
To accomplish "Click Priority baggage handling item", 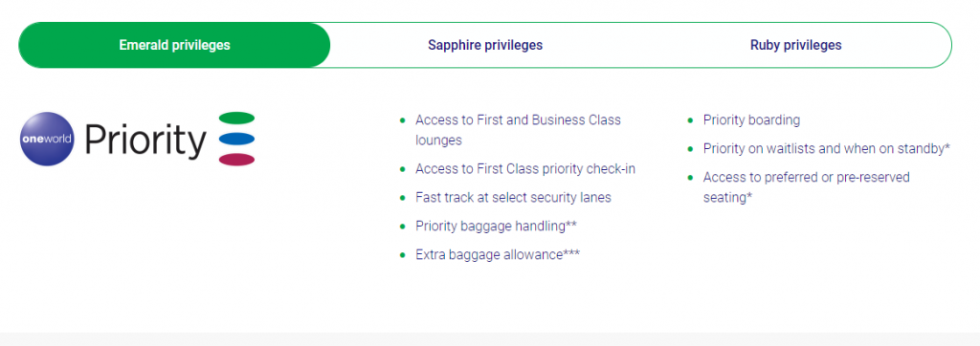I will coord(496,227).
